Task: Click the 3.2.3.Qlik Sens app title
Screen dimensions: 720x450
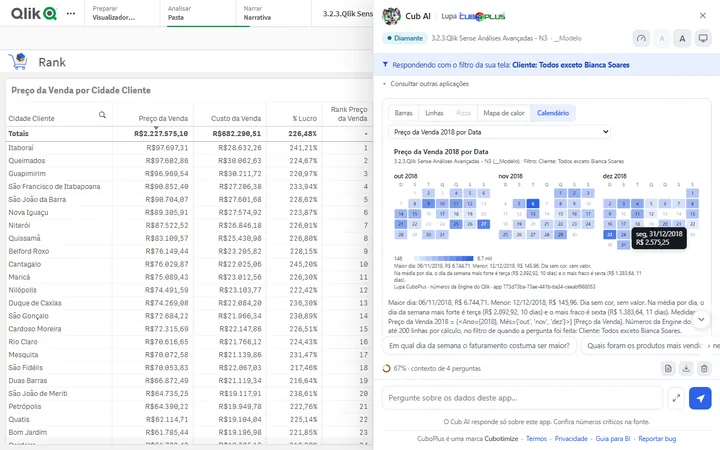Action: [x=347, y=14]
